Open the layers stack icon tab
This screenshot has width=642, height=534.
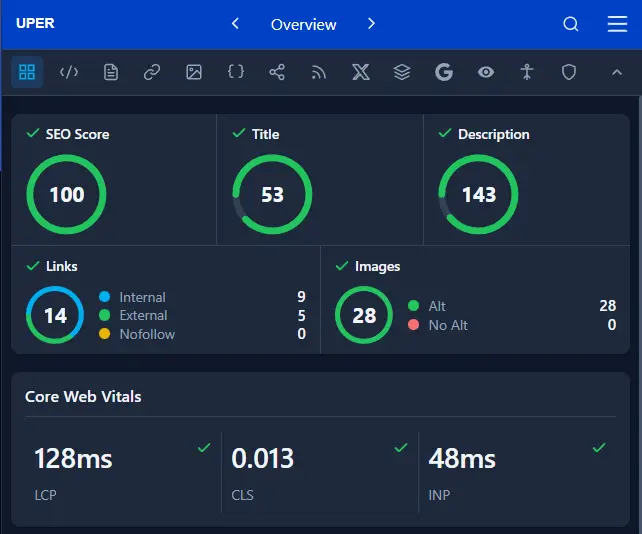402,72
